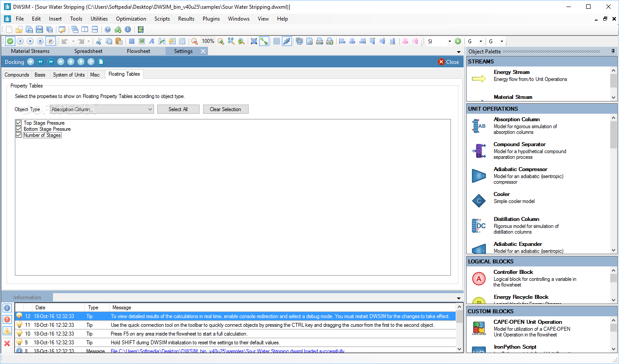
Task: Switch to the Compounds settings tab
Action: pos(17,75)
